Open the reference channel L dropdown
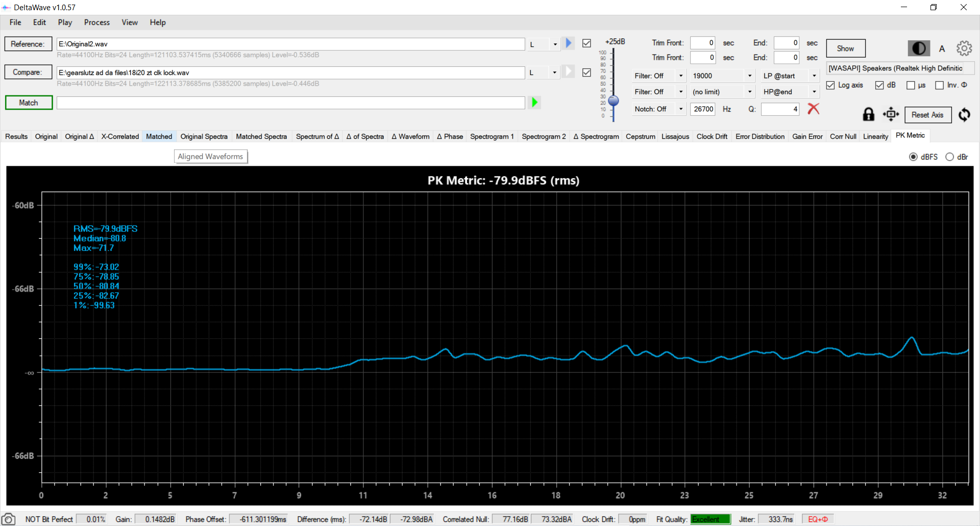This screenshot has width=980, height=526. click(x=544, y=44)
